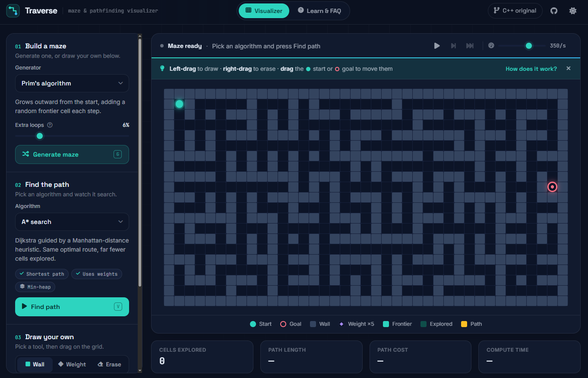The image size is (588, 378).
Task: Click the Generate maze button
Action: point(72,154)
